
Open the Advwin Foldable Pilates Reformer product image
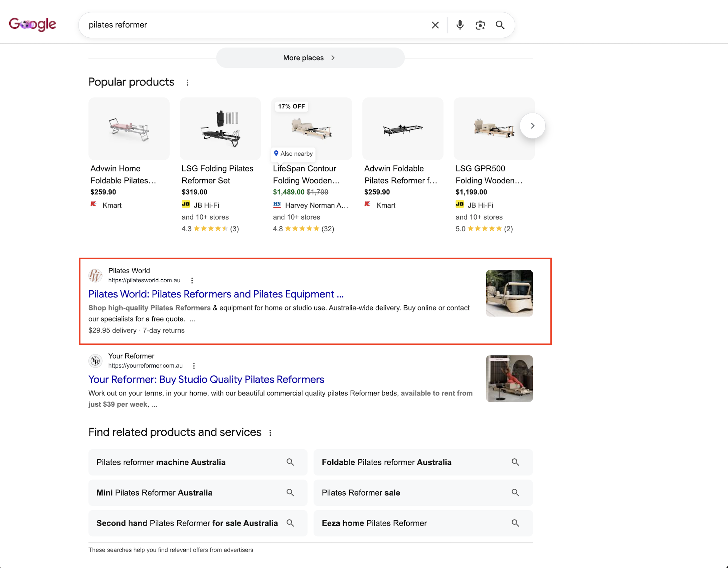tap(403, 129)
